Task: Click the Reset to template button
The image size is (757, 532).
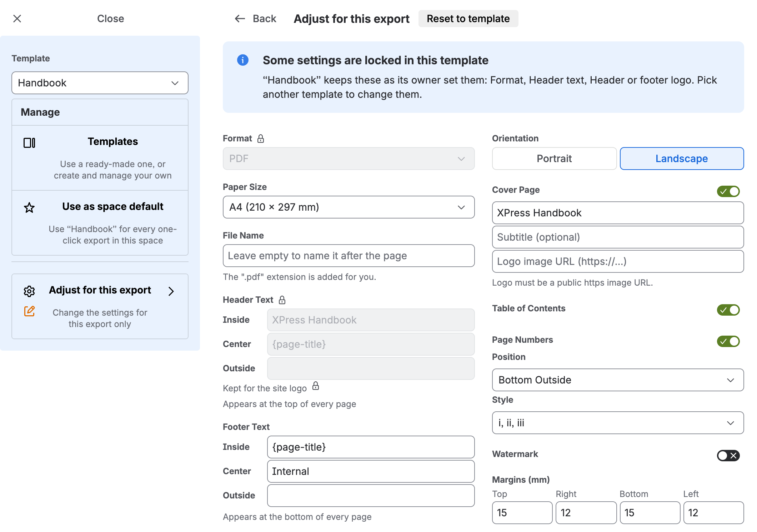Action: click(x=468, y=19)
